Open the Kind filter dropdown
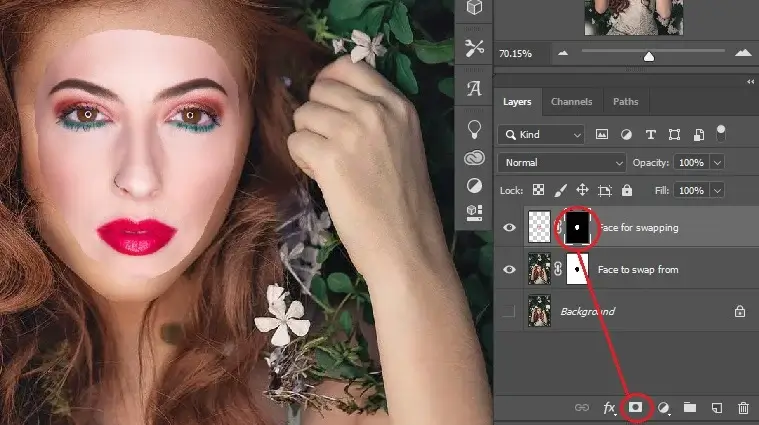The width and height of the screenshot is (759, 425). coord(541,135)
